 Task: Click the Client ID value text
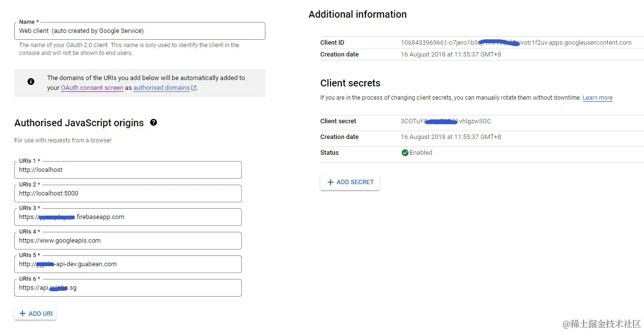[515, 43]
